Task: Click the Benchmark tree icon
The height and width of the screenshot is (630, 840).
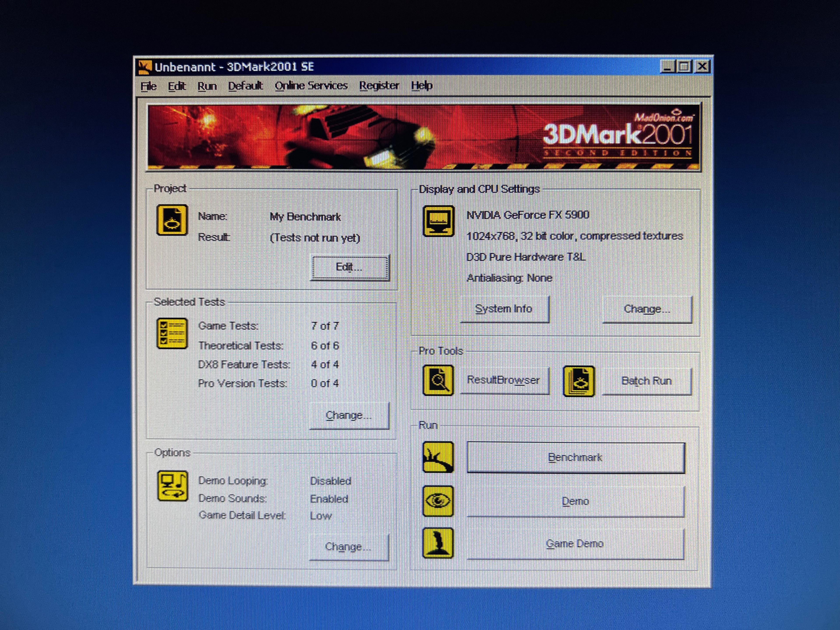Action: pos(438,457)
